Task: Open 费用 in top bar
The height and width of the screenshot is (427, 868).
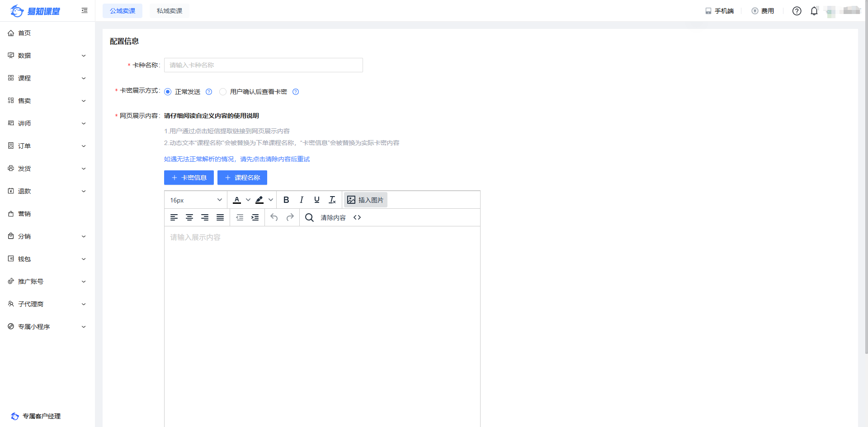Action: click(763, 11)
